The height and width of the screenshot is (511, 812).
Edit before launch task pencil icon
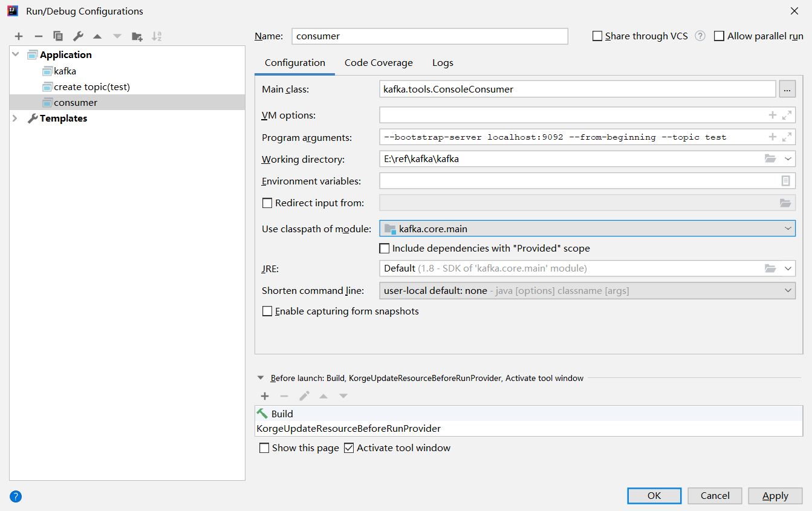coord(304,396)
